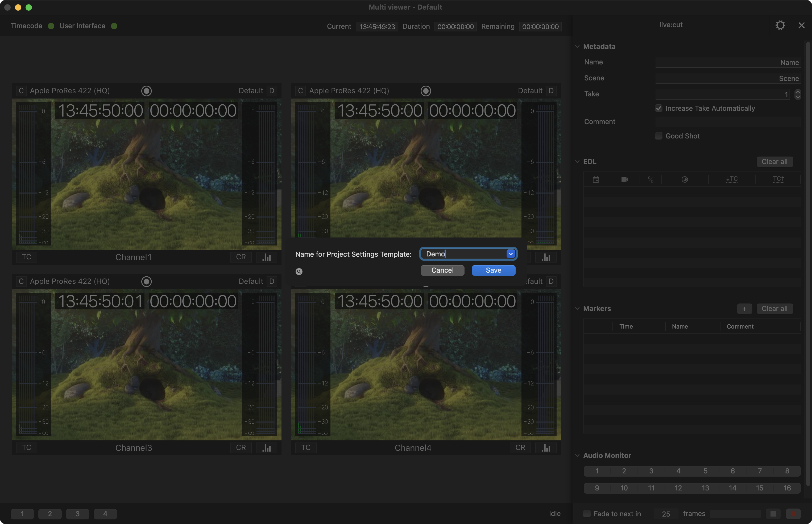The height and width of the screenshot is (524, 812).
Task: Click the Comment input field
Action: click(728, 122)
